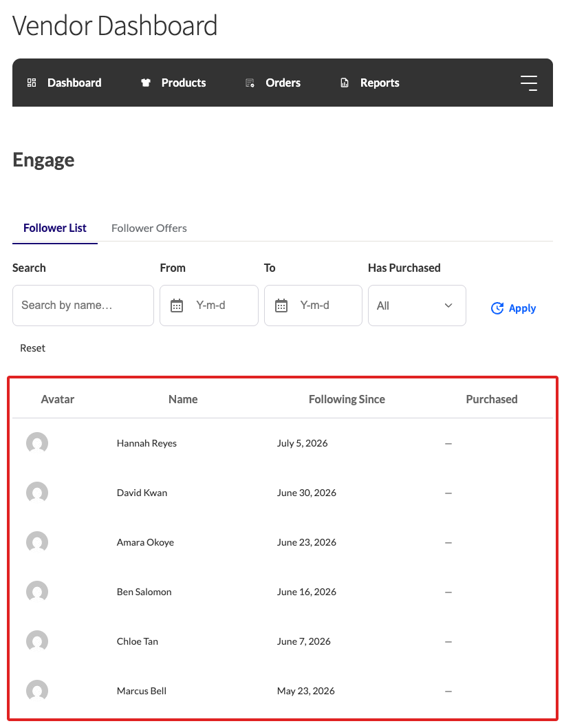This screenshot has height=728, width=564.
Task: Click the Products shirt icon
Action: click(146, 83)
